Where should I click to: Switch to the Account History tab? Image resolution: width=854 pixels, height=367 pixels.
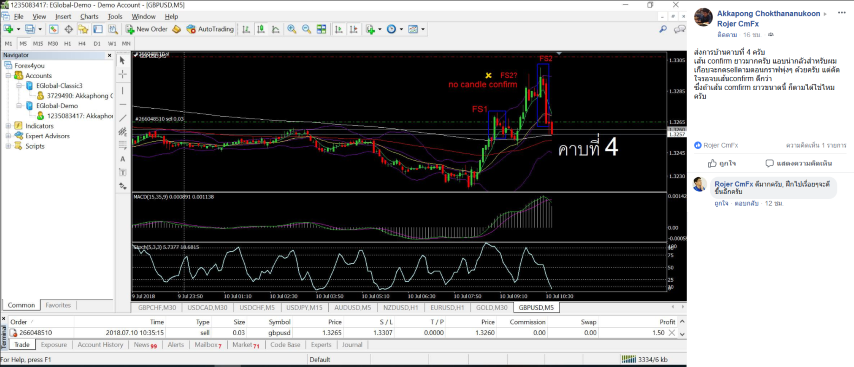[x=100, y=345]
